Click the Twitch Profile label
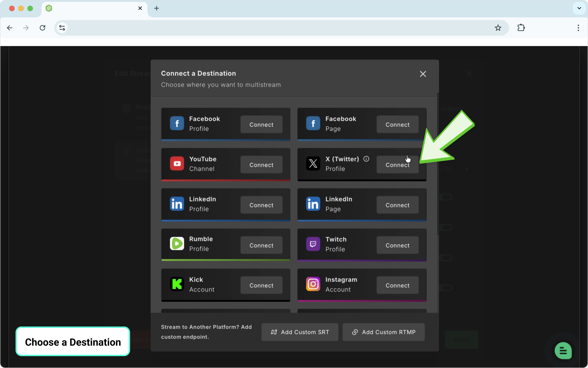 336,244
